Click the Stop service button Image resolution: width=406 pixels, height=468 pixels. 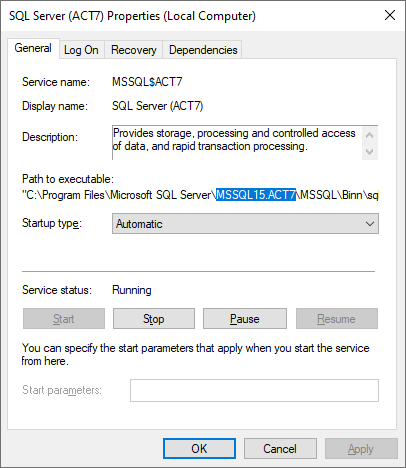click(x=154, y=319)
